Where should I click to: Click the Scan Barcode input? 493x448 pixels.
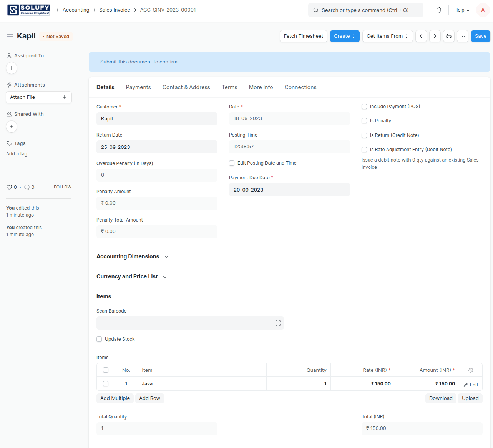click(190, 323)
